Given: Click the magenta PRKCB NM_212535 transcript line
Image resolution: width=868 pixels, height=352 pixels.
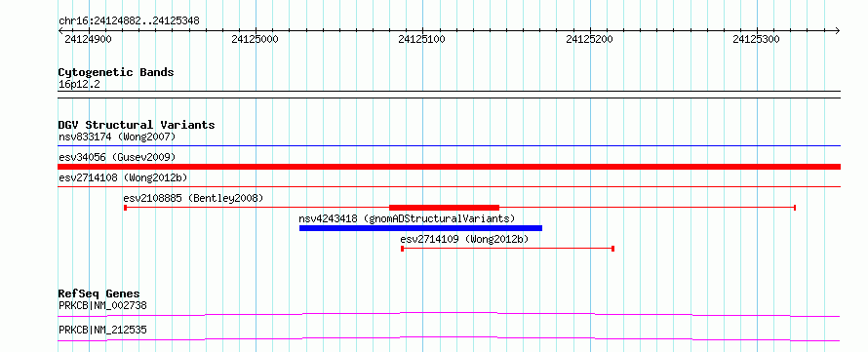Looking at the screenshot, I should pyautogui.click(x=449, y=338).
